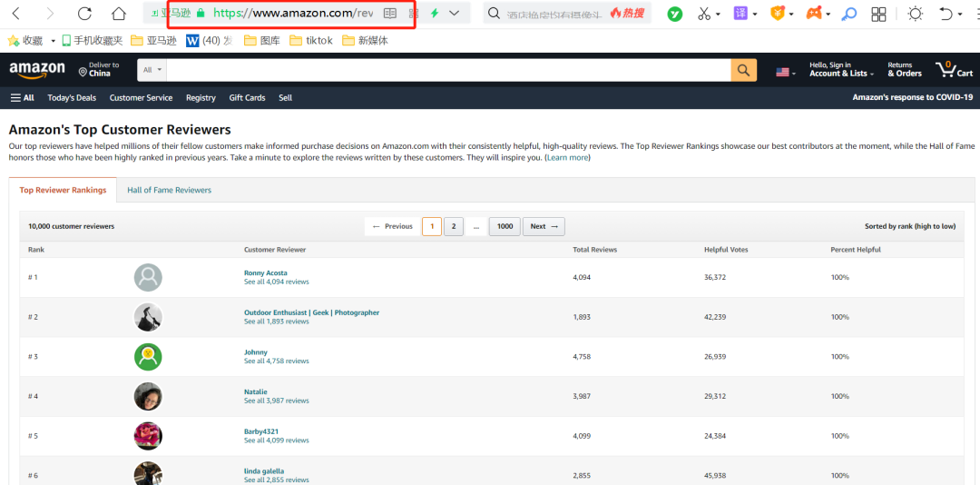This screenshot has height=485, width=980.
Task: Open Returns & Orders
Action: pyautogui.click(x=905, y=69)
